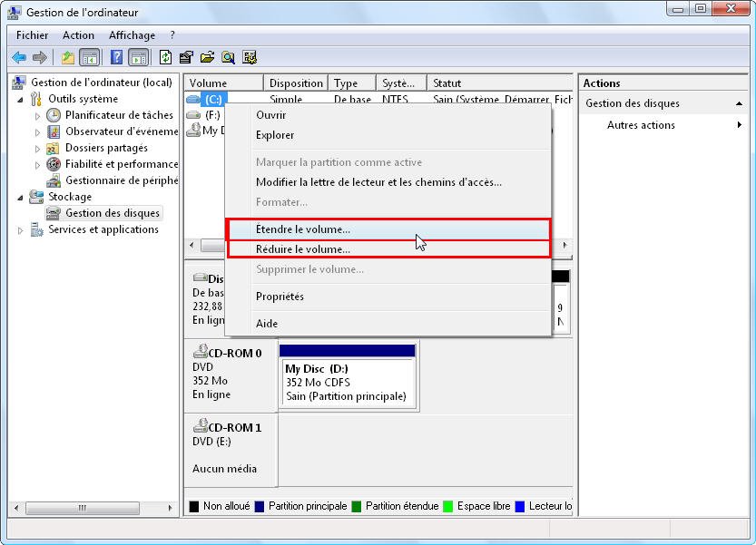Screen dimensions: 756x545
Task: Expand the Dossiers partagés node
Action: [37, 149]
